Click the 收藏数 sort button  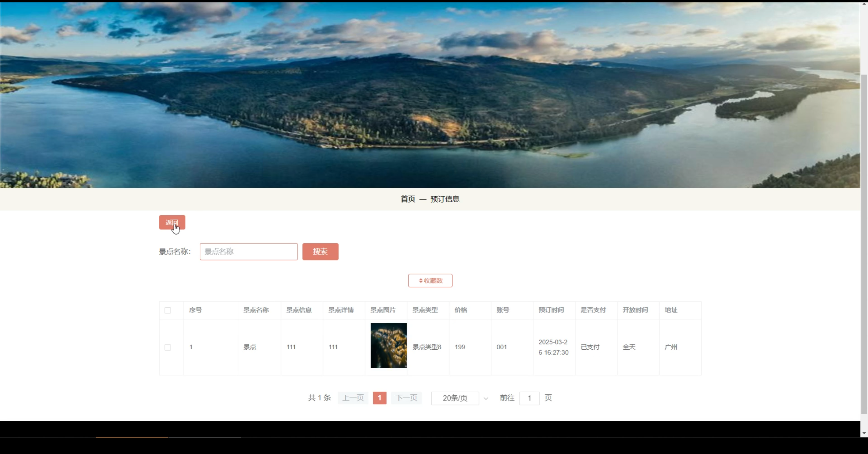(430, 281)
